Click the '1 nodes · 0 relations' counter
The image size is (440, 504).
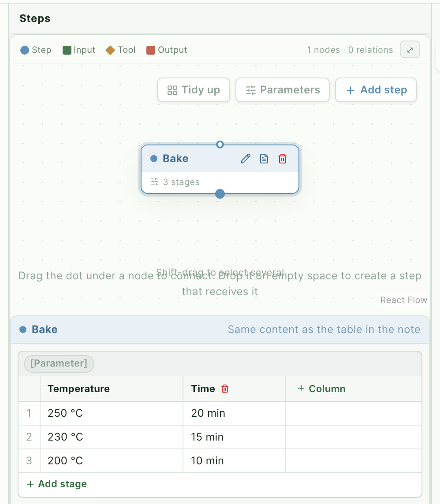coord(350,50)
